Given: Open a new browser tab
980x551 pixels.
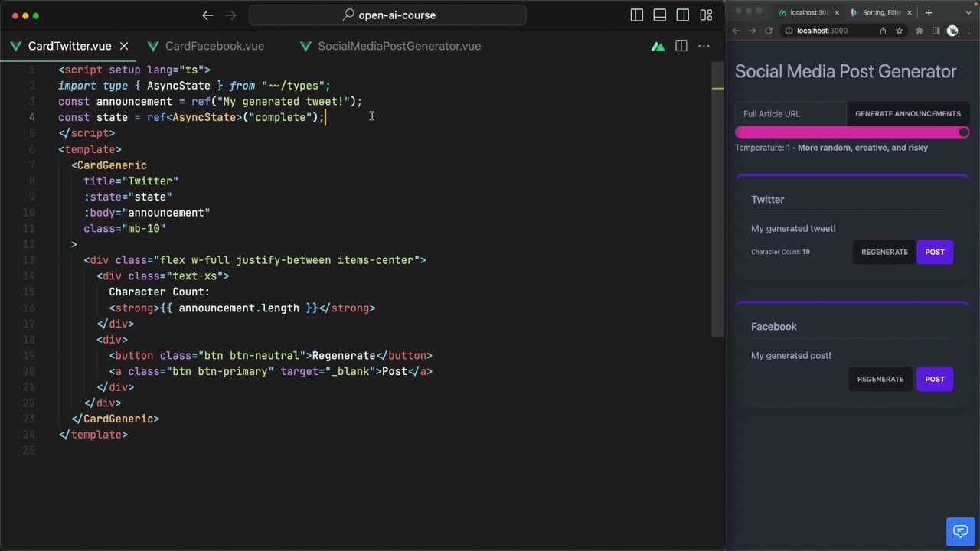Looking at the screenshot, I should [929, 12].
